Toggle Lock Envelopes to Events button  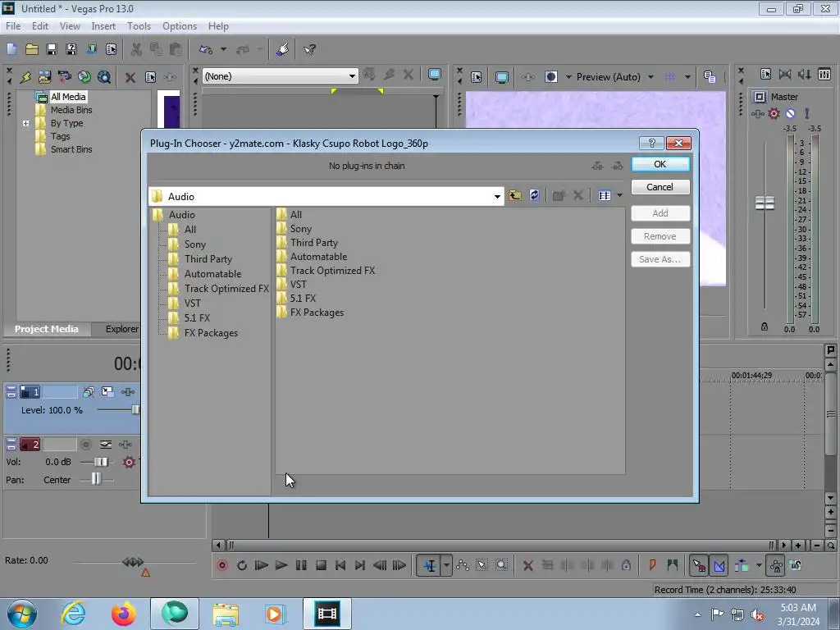[x=776, y=565]
